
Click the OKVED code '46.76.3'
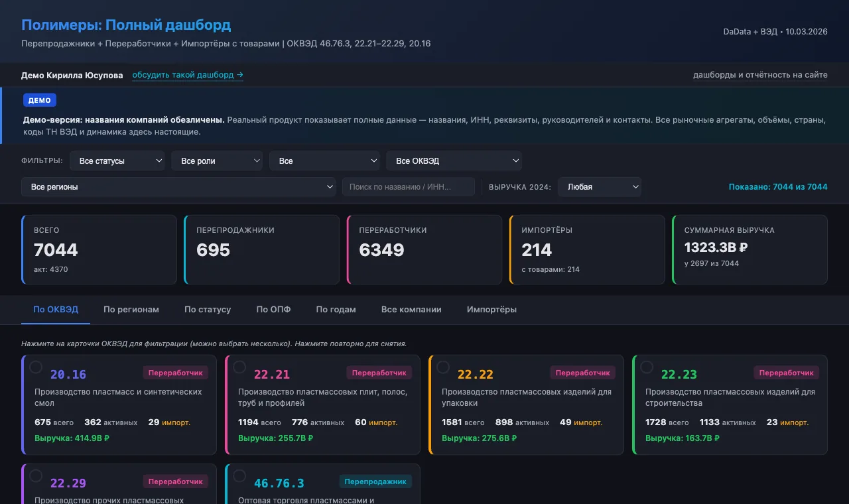coord(279,483)
